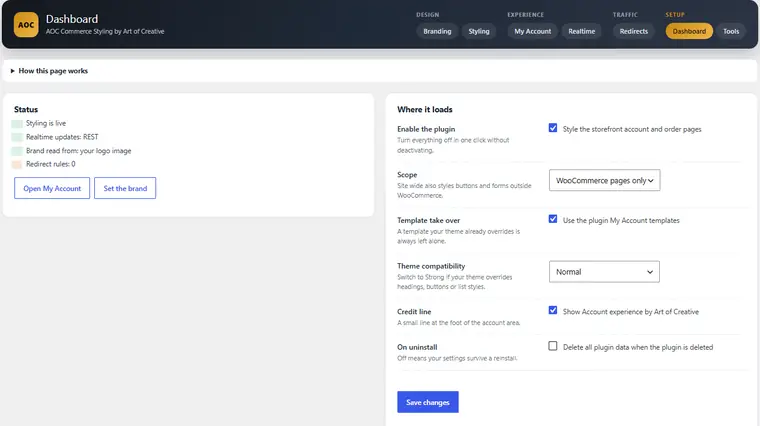Screen dimensions: 760x426
Task: Open the Tools tab
Action: pos(731,31)
